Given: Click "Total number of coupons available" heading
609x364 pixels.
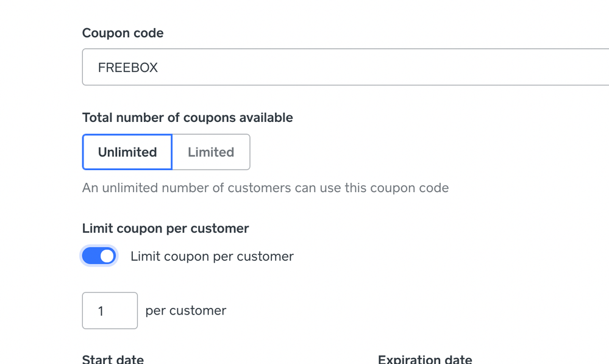Looking at the screenshot, I should [187, 118].
